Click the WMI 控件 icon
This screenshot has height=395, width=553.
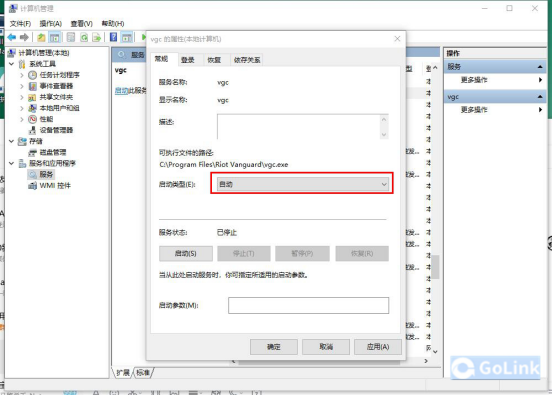(32, 186)
